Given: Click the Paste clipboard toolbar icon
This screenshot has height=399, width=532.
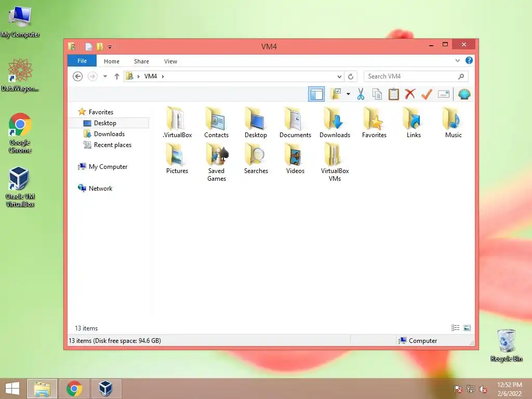Looking at the screenshot, I should click(x=394, y=95).
